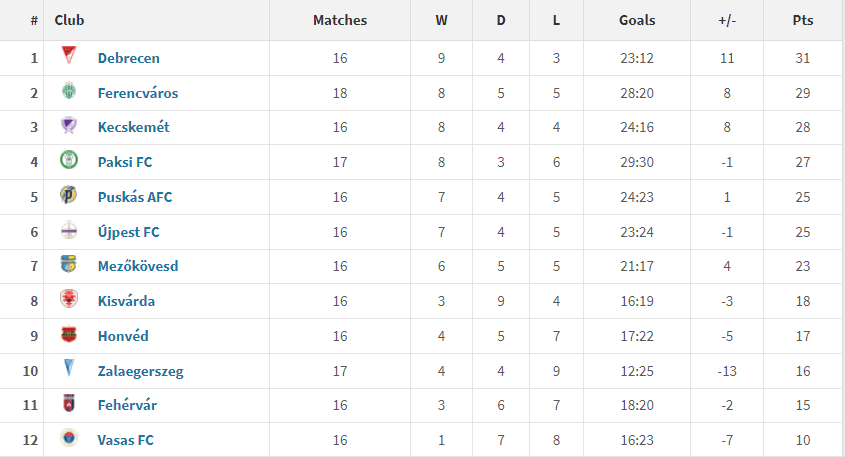Click the Zalaegerszeg club crest icon
The image size is (845, 457).
(x=69, y=369)
